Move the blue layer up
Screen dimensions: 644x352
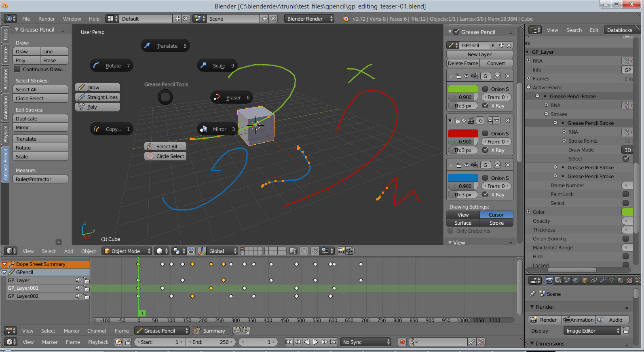[x=497, y=165]
